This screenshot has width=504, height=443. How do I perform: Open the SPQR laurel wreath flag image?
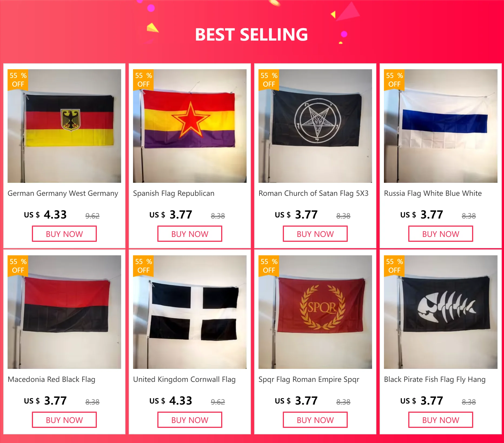click(x=315, y=312)
